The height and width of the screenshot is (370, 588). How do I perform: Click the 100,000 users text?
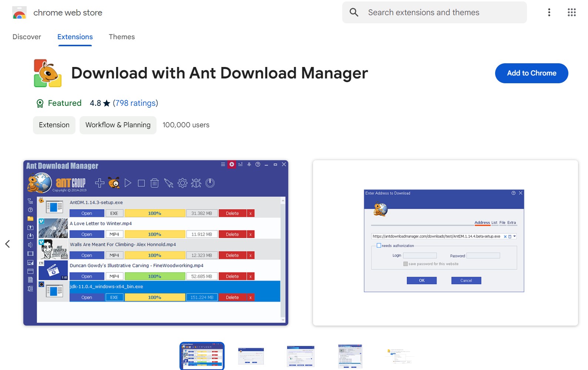point(186,125)
